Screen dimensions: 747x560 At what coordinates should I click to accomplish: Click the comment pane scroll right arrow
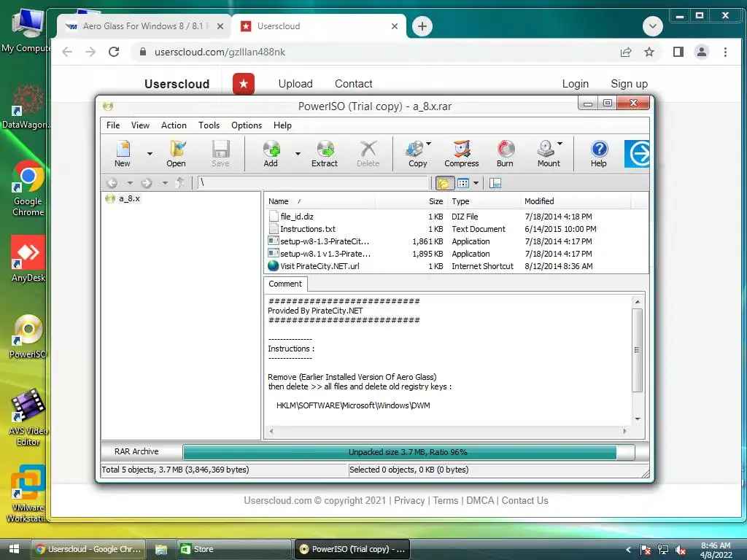624,432
